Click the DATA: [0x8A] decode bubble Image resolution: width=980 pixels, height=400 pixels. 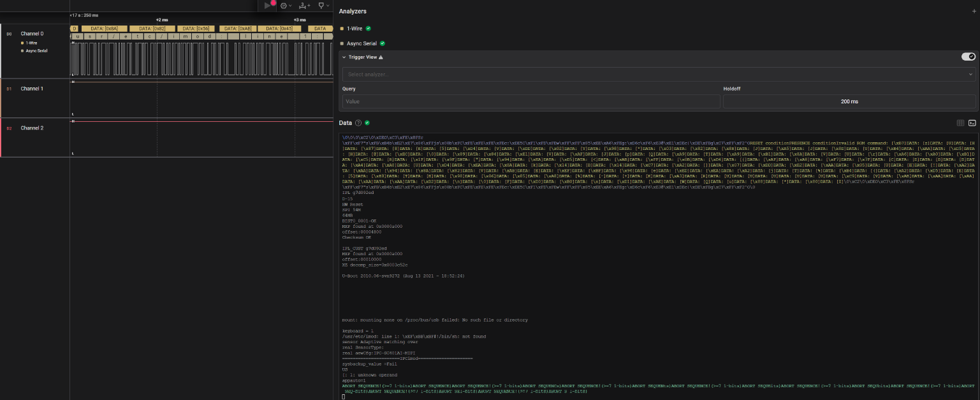click(103, 29)
